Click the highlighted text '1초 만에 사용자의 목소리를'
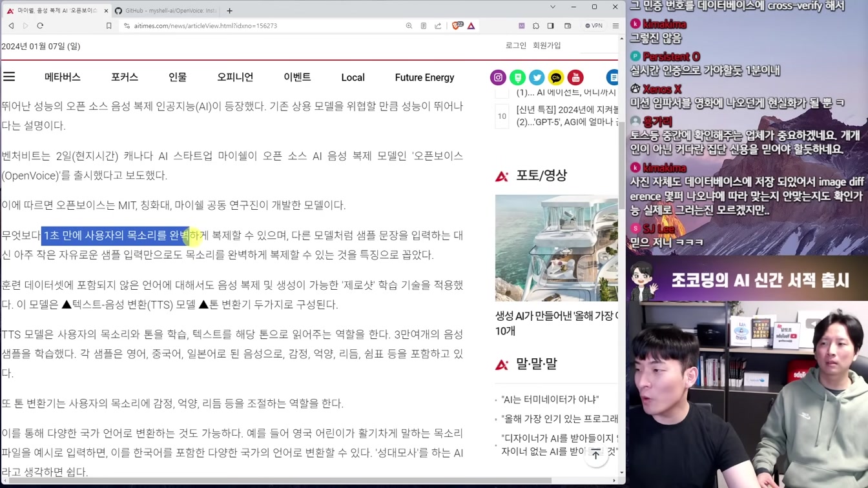The width and height of the screenshot is (868, 488). pos(115,236)
